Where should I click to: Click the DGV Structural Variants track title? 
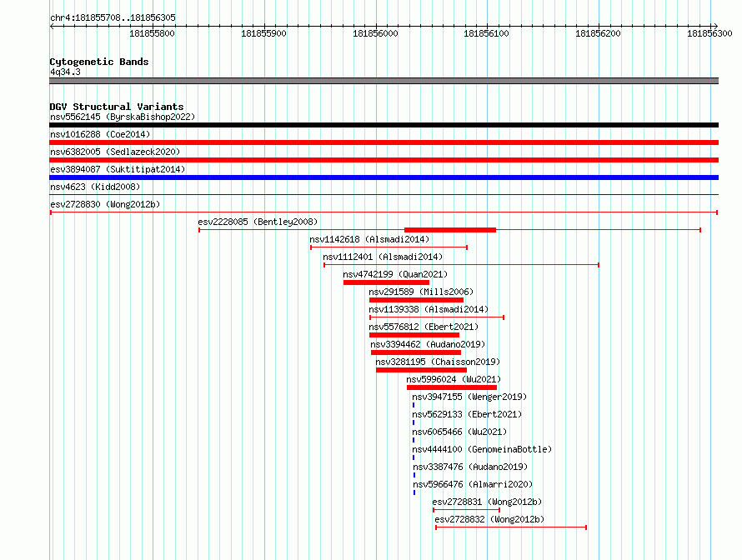(x=117, y=107)
